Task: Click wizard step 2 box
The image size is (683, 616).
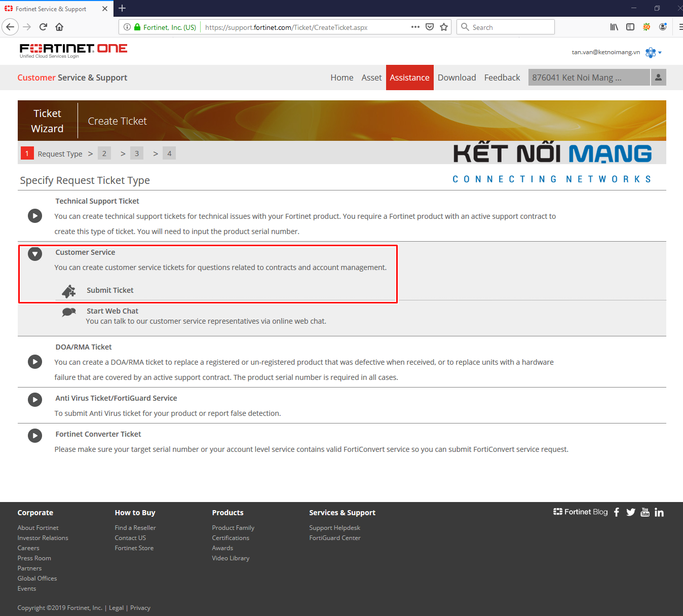Action: [104, 153]
